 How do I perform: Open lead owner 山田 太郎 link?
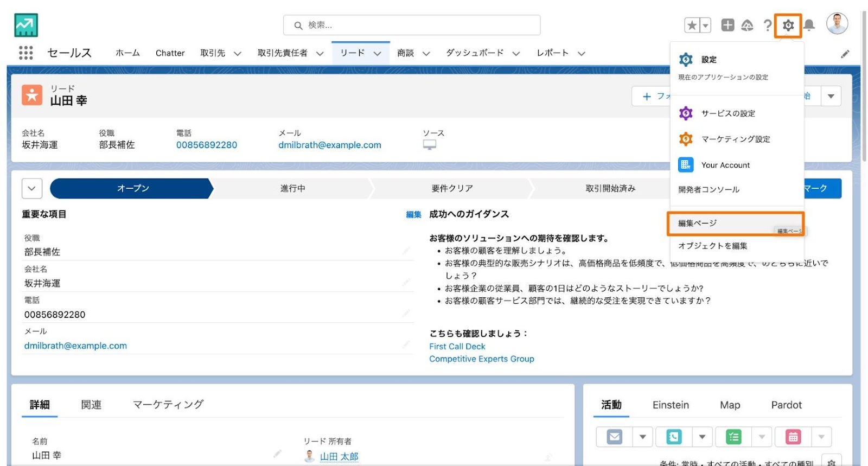[339, 456]
